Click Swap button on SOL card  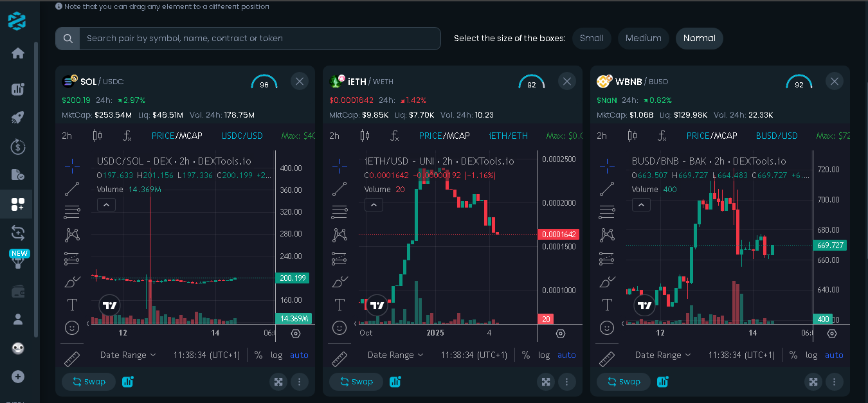pyautogui.click(x=89, y=382)
